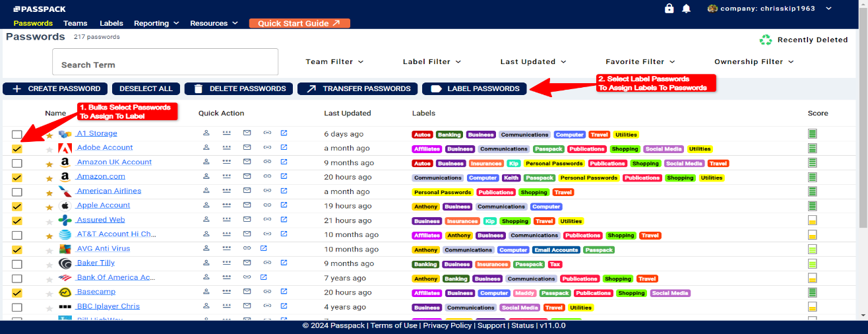Open the Team Filter dropdown
This screenshot has width=868, height=334.
(x=334, y=61)
